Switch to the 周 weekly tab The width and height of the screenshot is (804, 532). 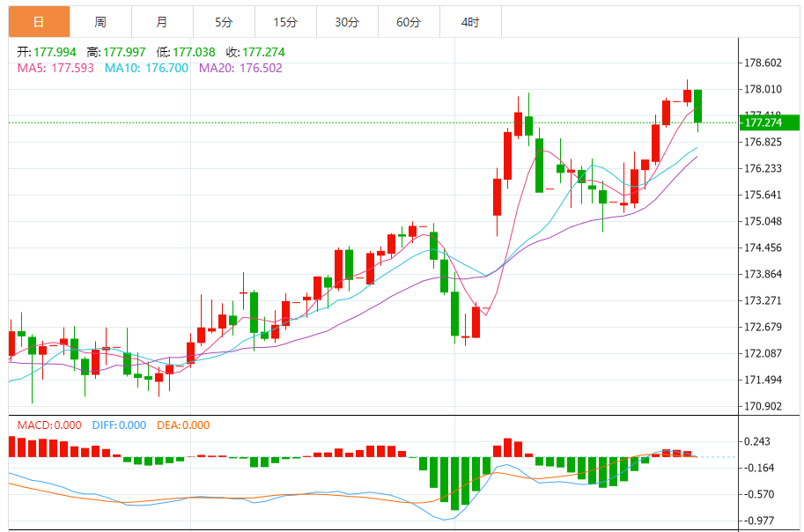pyautogui.click(x=100, y=21)
